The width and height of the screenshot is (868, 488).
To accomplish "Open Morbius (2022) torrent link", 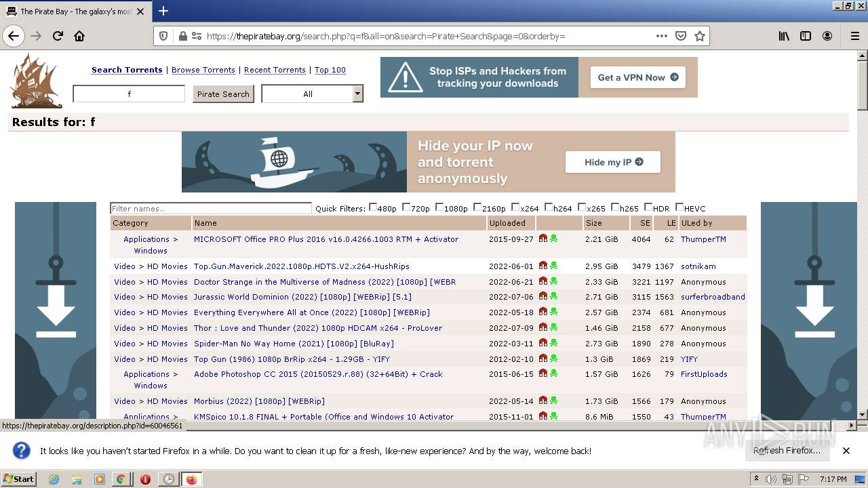I will click(259, 401).
